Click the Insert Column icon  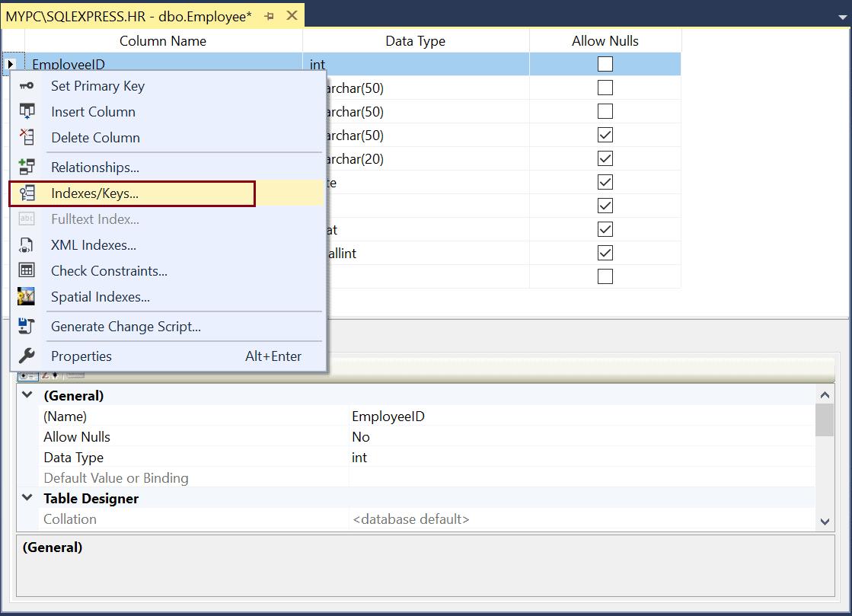(x=29, y=112)
